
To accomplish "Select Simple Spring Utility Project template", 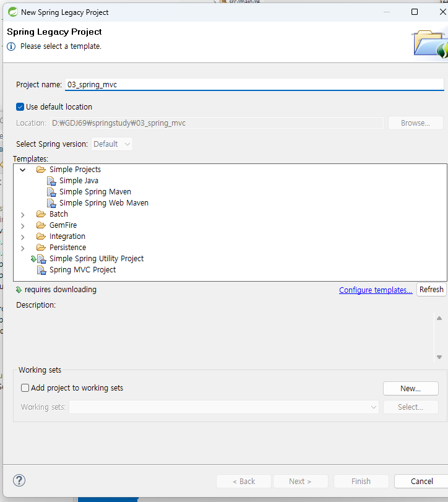I will point(97,259).
